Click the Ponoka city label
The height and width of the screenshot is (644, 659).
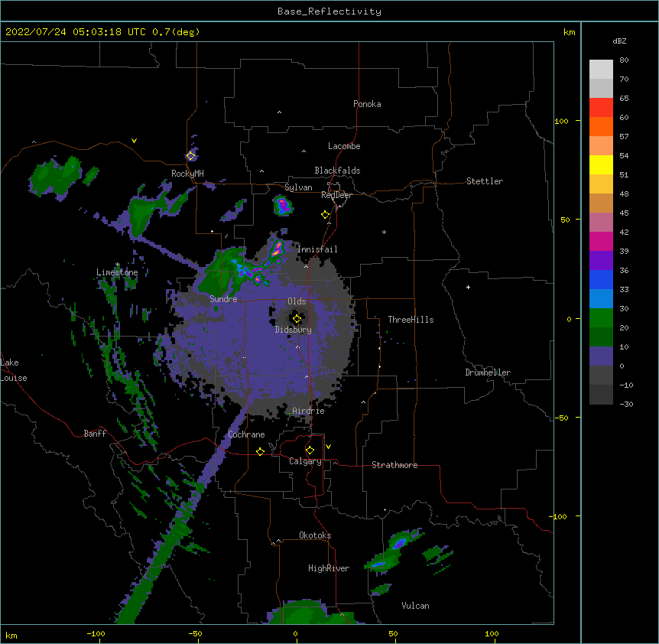(367, 104)
